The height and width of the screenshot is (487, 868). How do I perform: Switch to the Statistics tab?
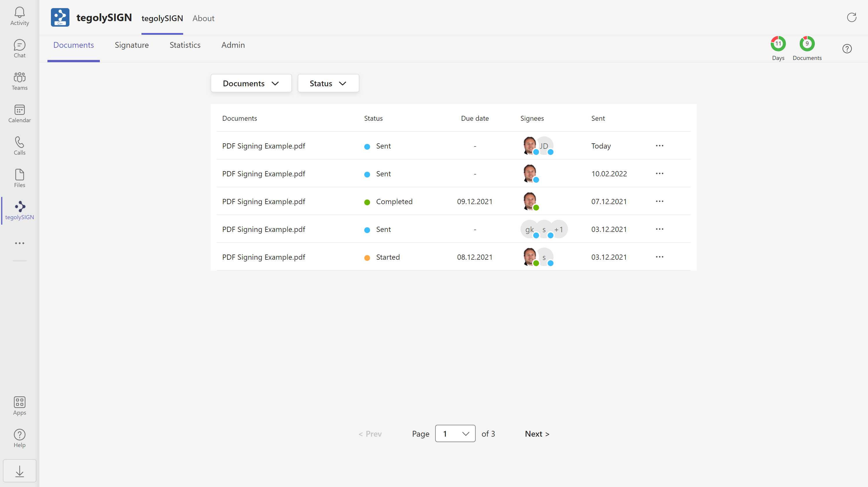[x=185, y=45]
